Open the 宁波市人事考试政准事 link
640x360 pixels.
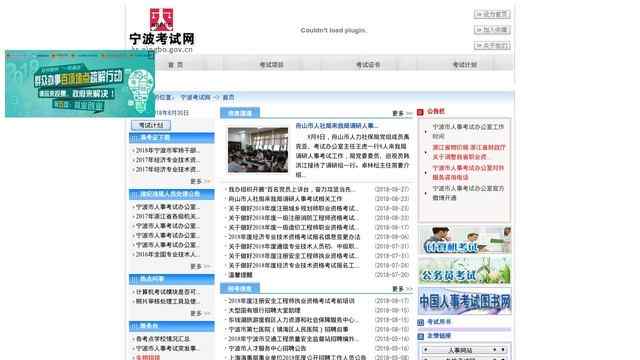click(x=167, y=348)
